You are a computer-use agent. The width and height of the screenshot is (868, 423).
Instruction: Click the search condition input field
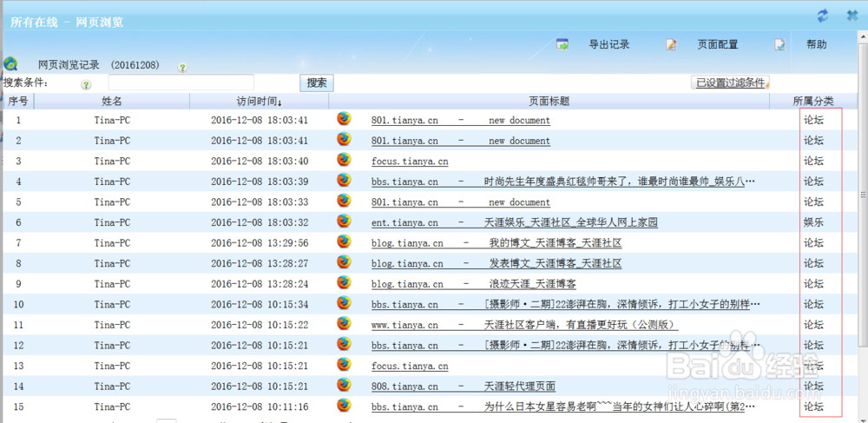181,83
